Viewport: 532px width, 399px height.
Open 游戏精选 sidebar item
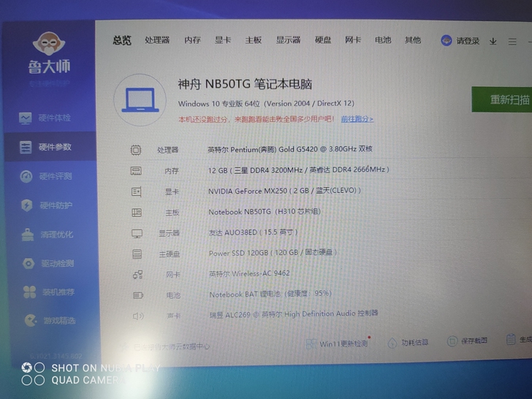(x=50, y=320)
